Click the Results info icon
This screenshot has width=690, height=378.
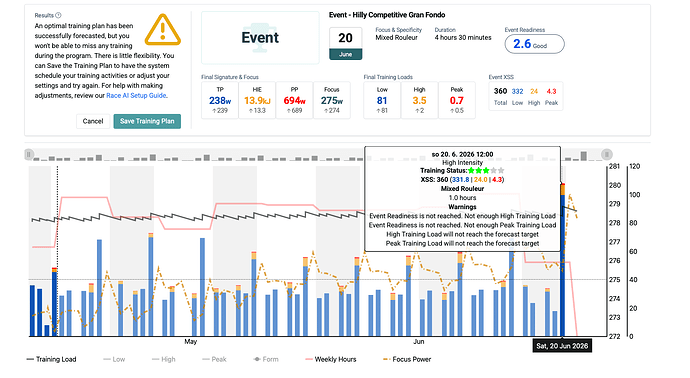[58, 15]
